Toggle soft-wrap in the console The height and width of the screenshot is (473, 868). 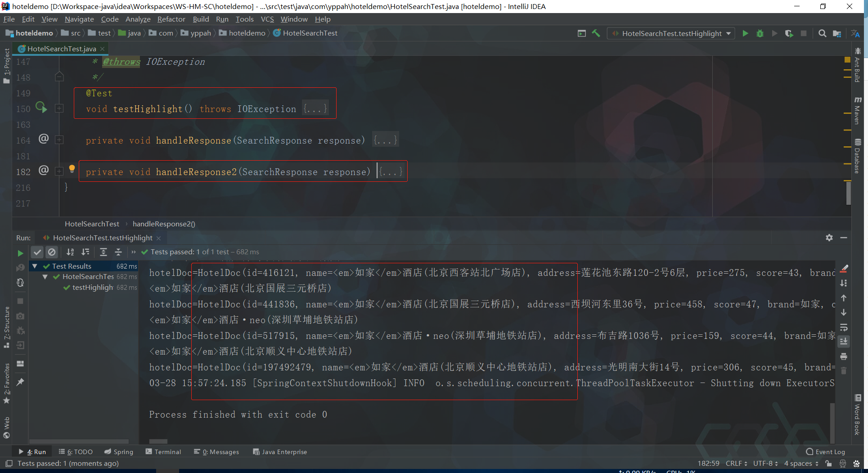point(844,327)
